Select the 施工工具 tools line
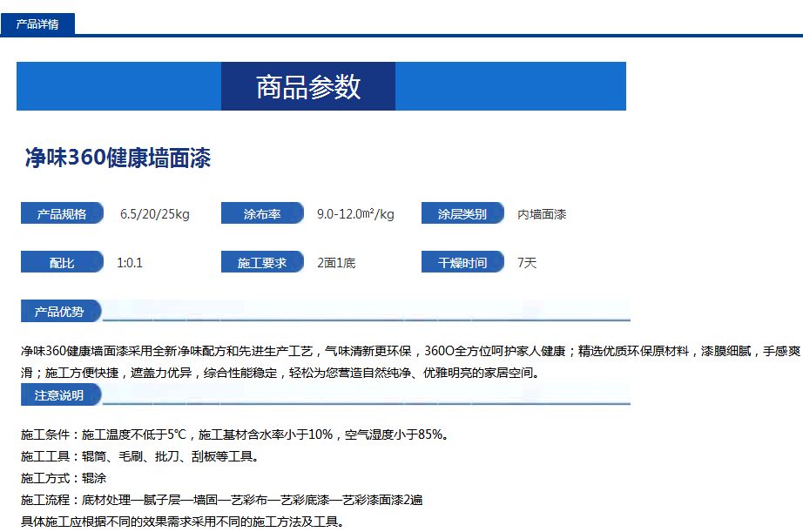This screenshot has width=803, height=532. pyautogui.click(x=139, y=456)
